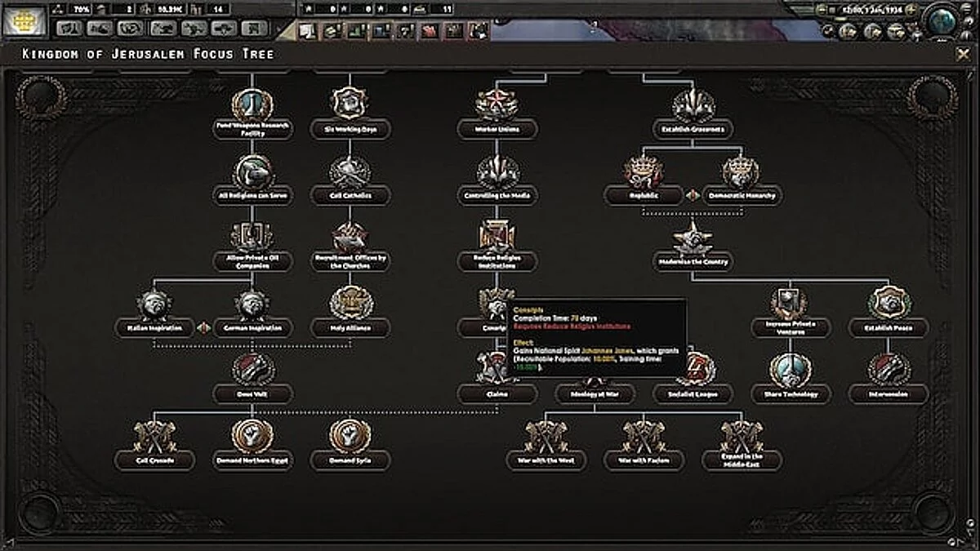
Task: Pick the Demand Northern Egypt fist icon
Action: pos(252,435)
